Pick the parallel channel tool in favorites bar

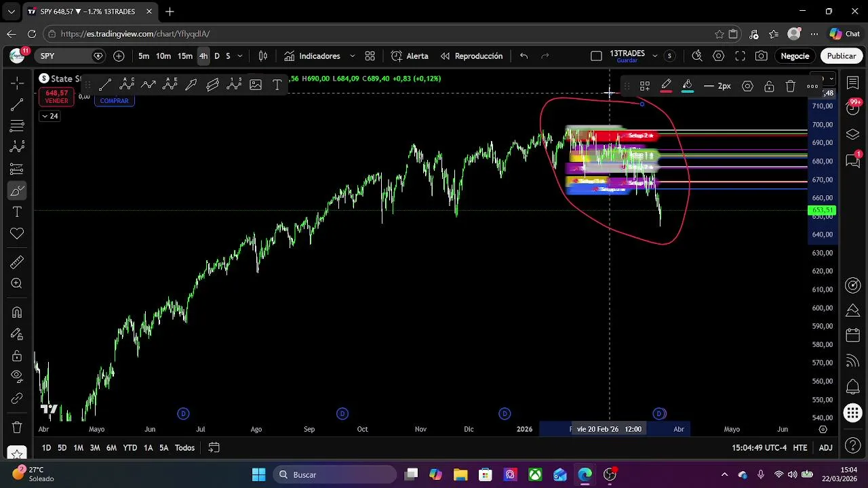[213, 85]
